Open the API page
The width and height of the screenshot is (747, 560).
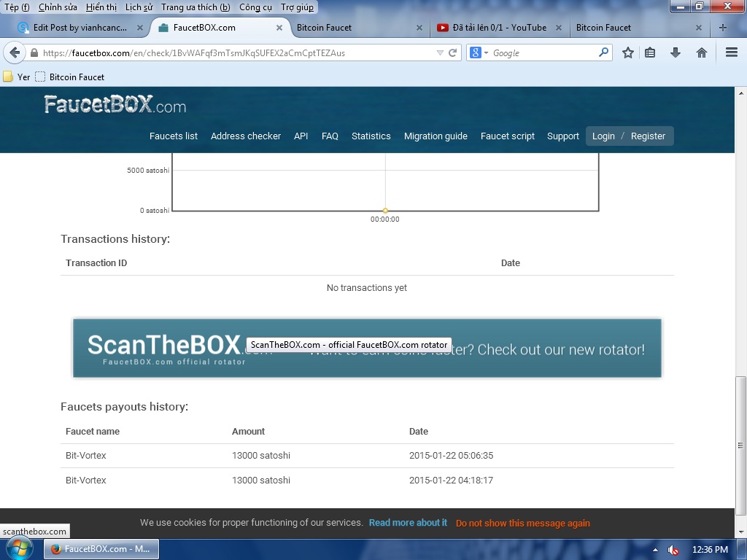tap(301, 136)
